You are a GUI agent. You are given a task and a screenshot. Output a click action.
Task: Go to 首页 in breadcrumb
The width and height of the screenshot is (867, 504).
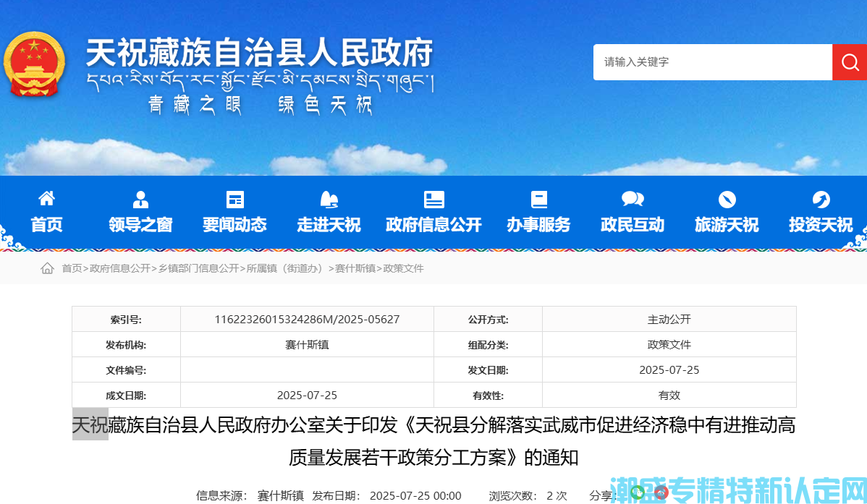coord(72,268)
